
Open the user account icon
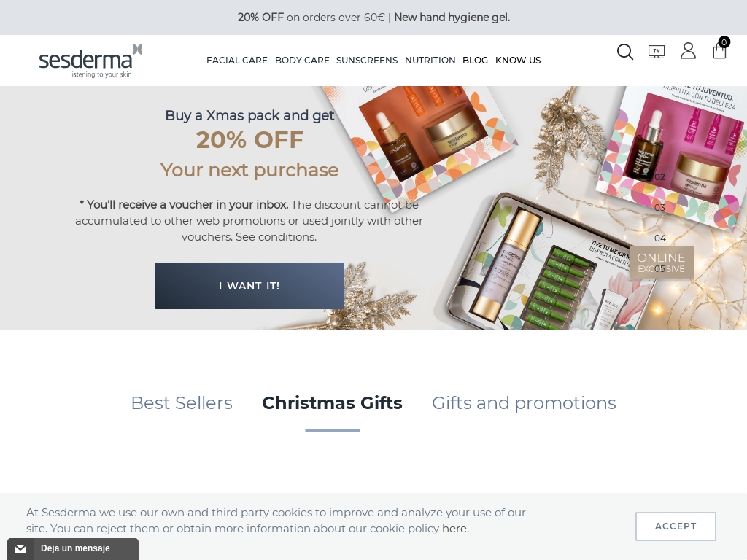[688, 50]
